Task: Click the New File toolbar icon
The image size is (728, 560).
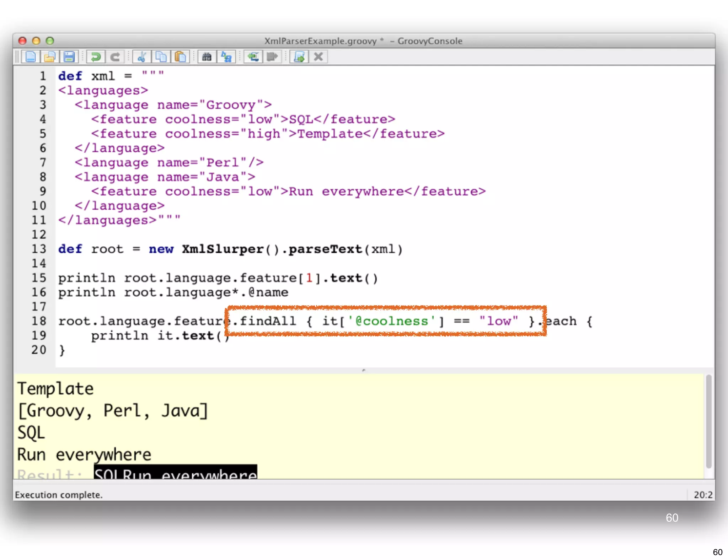Action: point(31,57)
